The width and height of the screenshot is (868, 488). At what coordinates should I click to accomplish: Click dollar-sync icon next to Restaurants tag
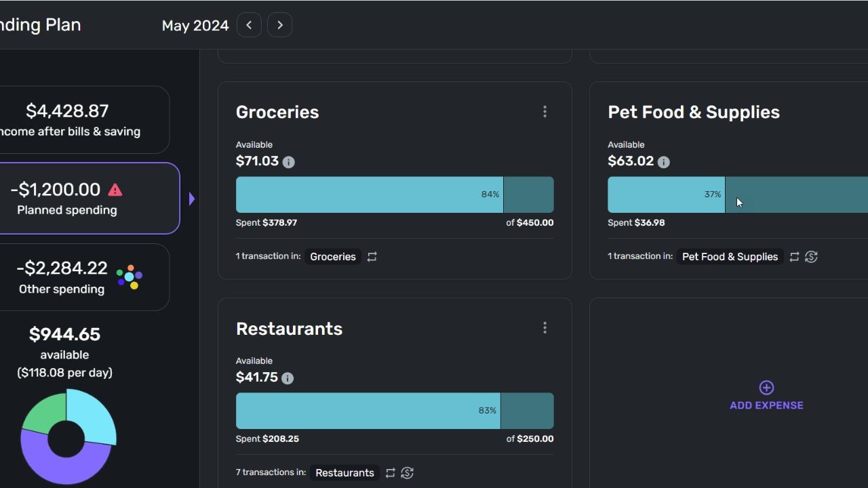tap(407, 473)
